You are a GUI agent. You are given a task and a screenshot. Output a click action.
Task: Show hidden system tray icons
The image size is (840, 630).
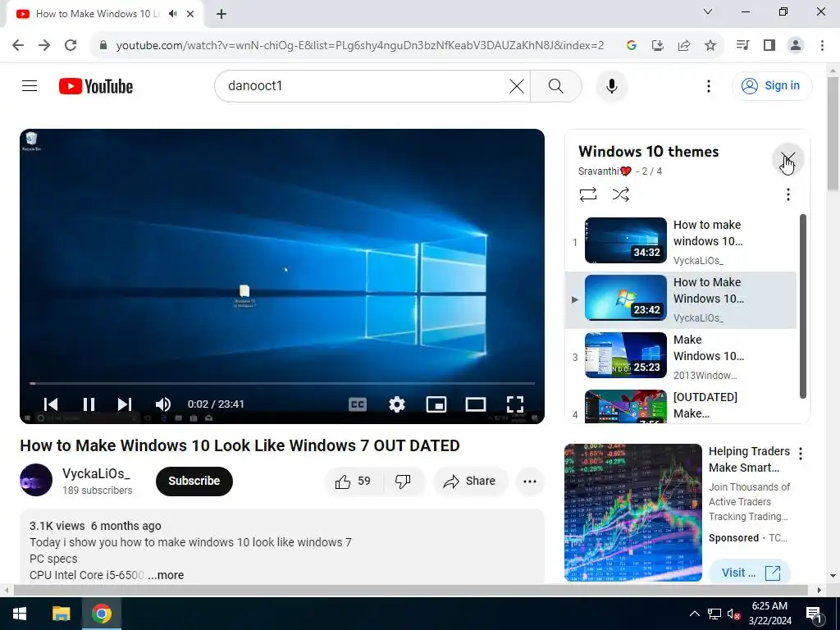(694, 614)
